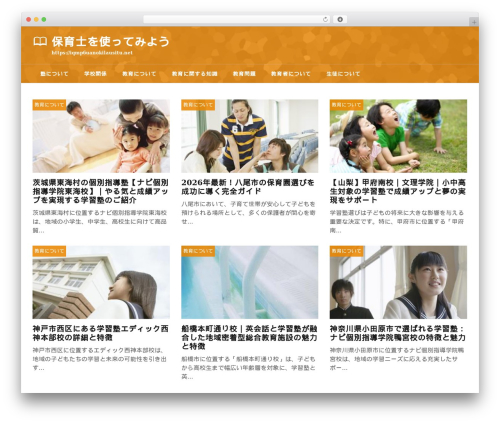500x423 pixels.
Task: Open article 船橋本町通り校｜英会話と学習塾 headline
Action: click(x=249, y=338)
